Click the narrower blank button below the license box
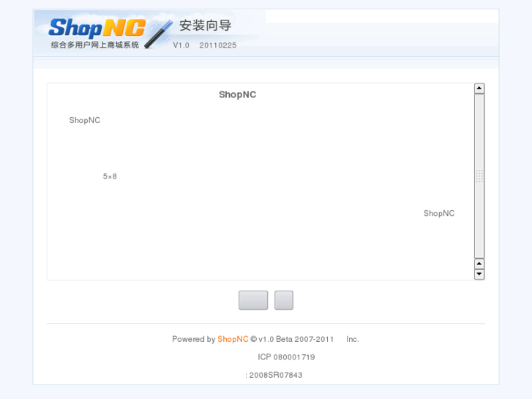This screenshot has height=399, width=532. click(284, 300)
